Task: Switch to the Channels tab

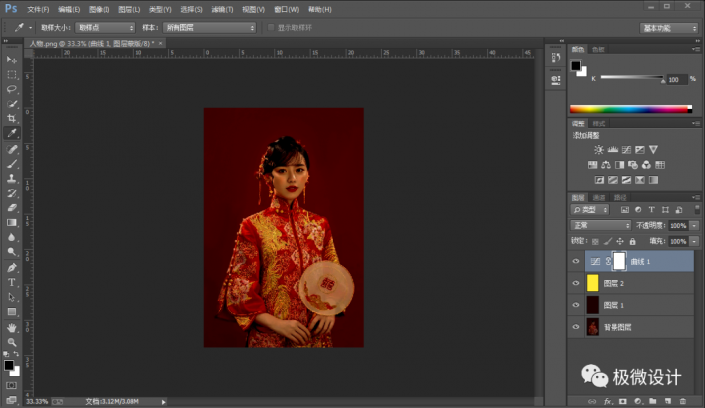Action: click(599, 197)
